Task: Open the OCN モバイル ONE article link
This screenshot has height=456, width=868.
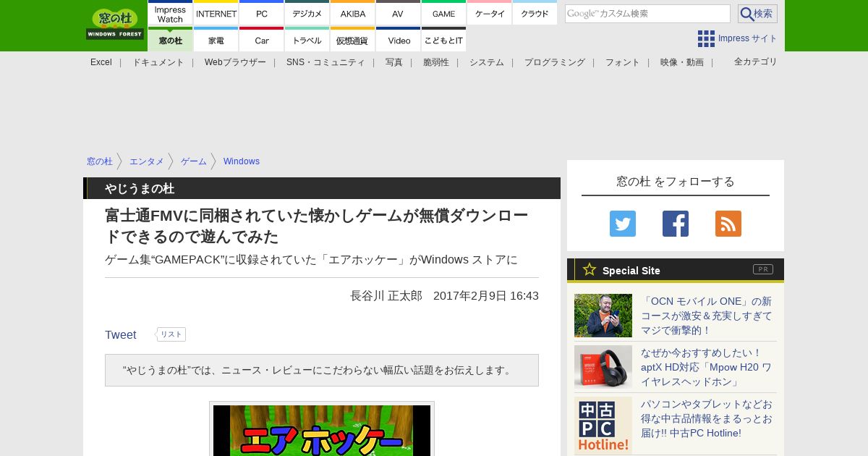Action: 707,316
